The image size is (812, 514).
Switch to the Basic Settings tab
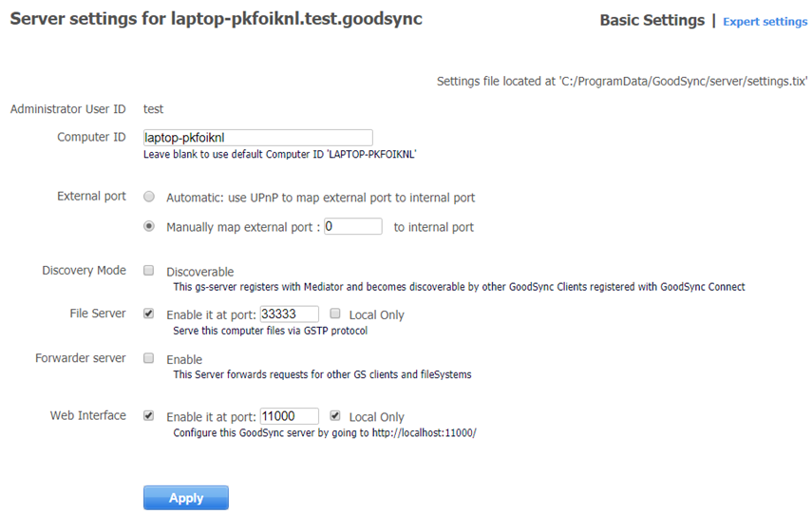[651, 20]
